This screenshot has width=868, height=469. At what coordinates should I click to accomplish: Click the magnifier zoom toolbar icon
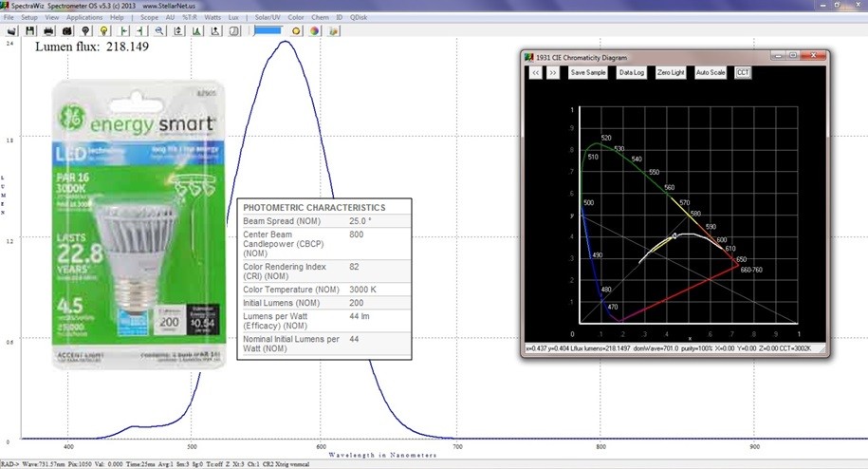tap(159, 31)
